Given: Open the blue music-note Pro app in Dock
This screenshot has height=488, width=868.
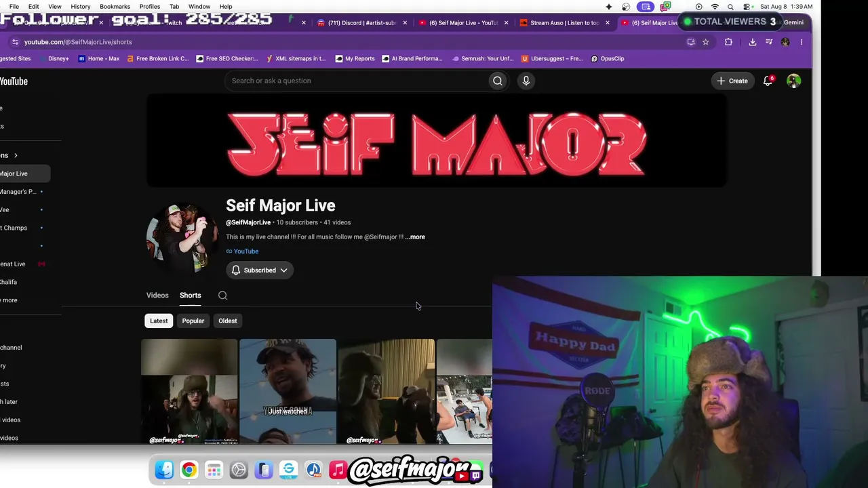Looking at the screenshot, I should (313, 470).
